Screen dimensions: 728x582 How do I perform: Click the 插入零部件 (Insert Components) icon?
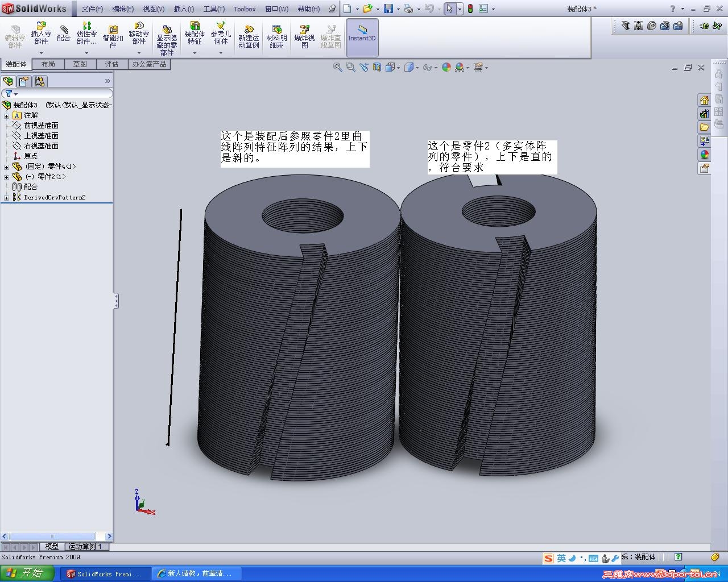(41, 34)
